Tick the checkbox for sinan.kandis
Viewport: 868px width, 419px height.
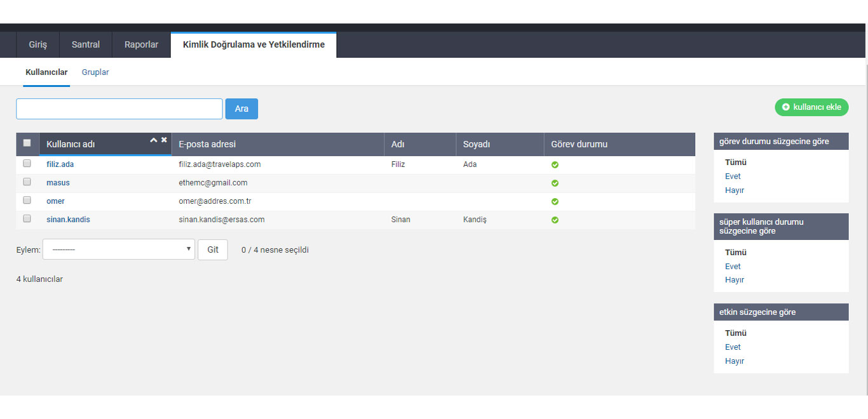(x=27, y=218)
